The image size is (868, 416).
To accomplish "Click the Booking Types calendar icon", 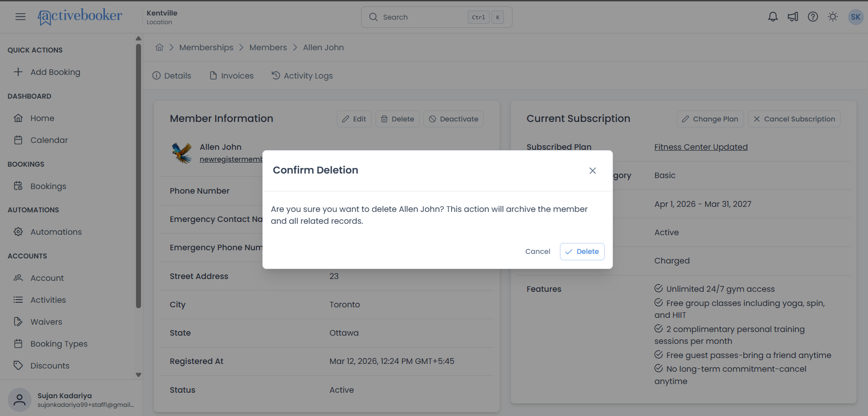I will (x=18, y=343).
